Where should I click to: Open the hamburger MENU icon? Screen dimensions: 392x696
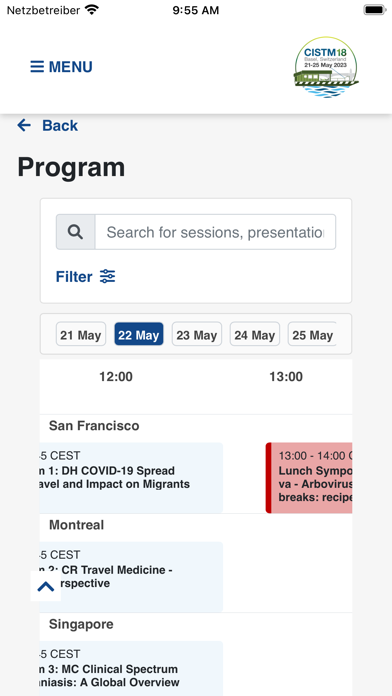tap(37, 67)
